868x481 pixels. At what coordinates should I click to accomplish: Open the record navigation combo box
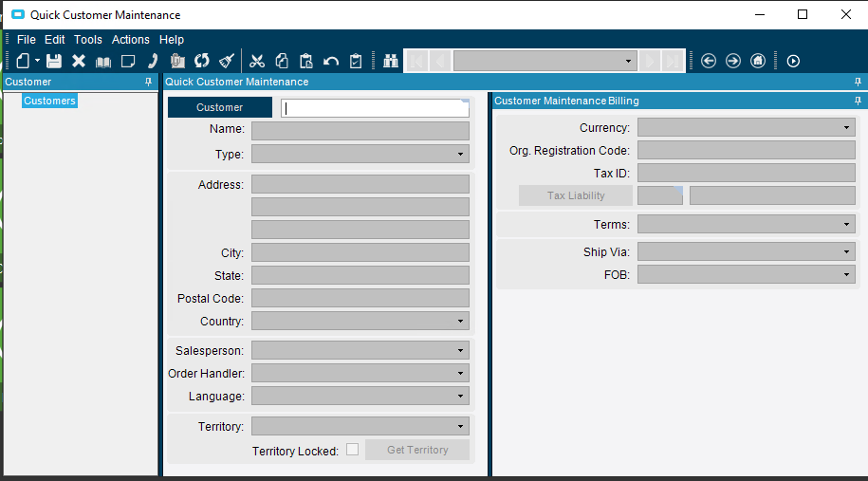click(545, 61)
